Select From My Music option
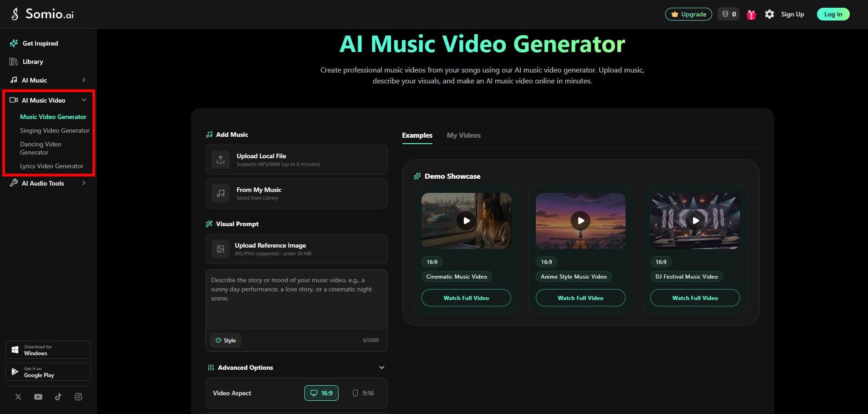The width and height of the screenshot is (868, 414). (297, 193)
